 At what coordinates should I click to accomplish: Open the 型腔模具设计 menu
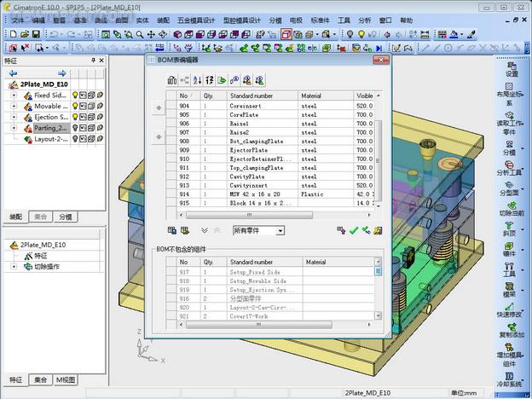[x=241, y=20]
